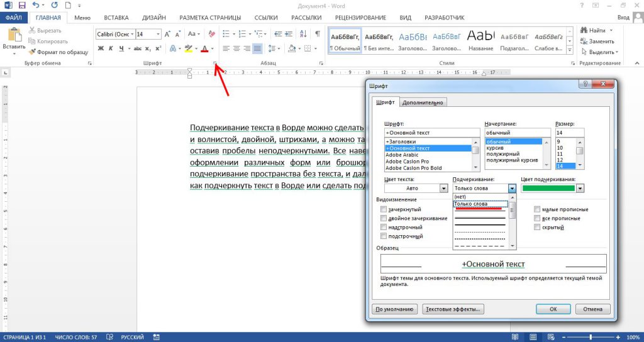Viewport: 644px width, 342px height.
Task: Clear all formatting with the eraser icon
Action: 211,34
